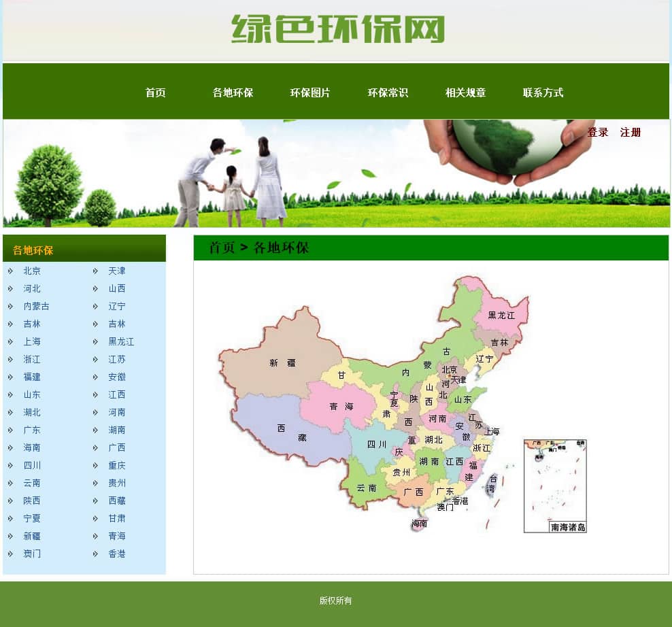The height and width of the screenshot is (627, 672).
Task: Select the 重庆 link in the sidebar list
Action: point(117,465)
